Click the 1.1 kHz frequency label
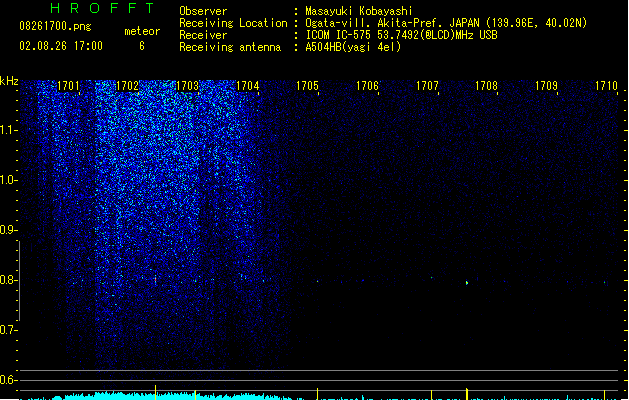Screen dimensions: 629x400 [x=7, y=130]
